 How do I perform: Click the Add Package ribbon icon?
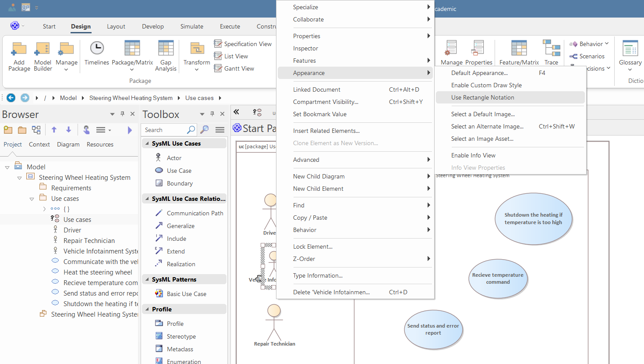pos(19,56)
